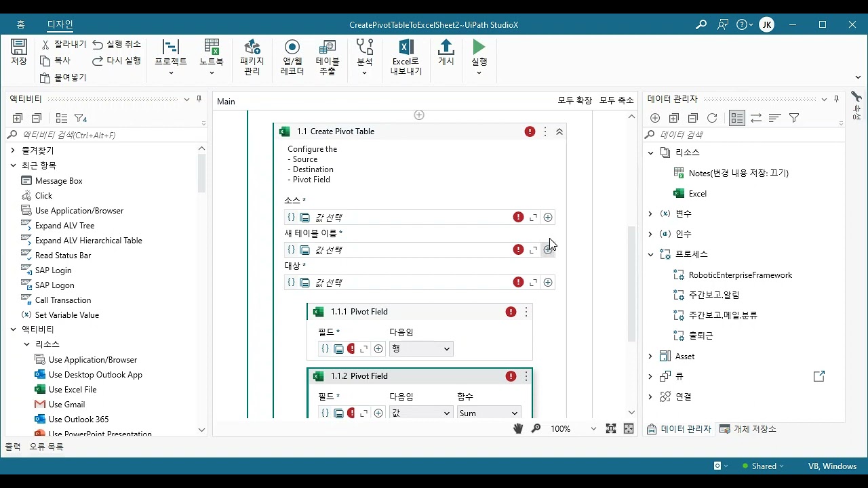Open the 100% zoom dropdown
This screenshot has width=868, height=488.
[573, 429]
